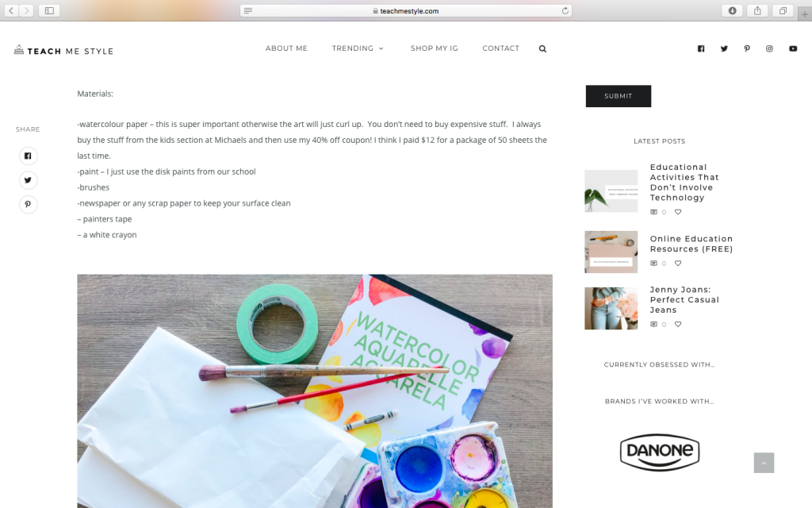
Task: Open Shop My IG menu item
Action: [x=434, y=48]
